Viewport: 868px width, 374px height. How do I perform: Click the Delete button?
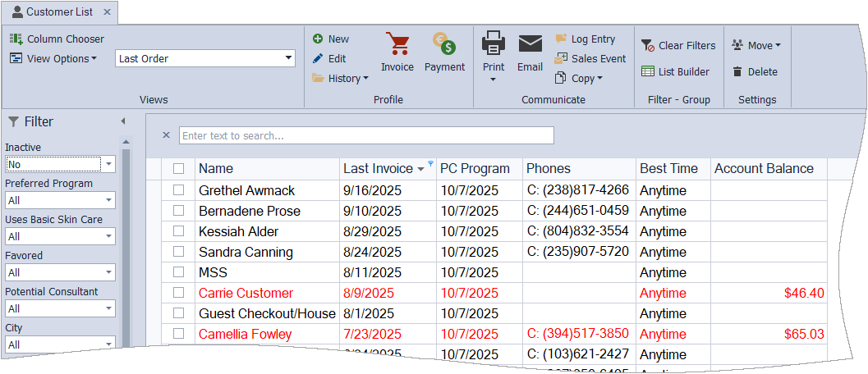(755, 71)
